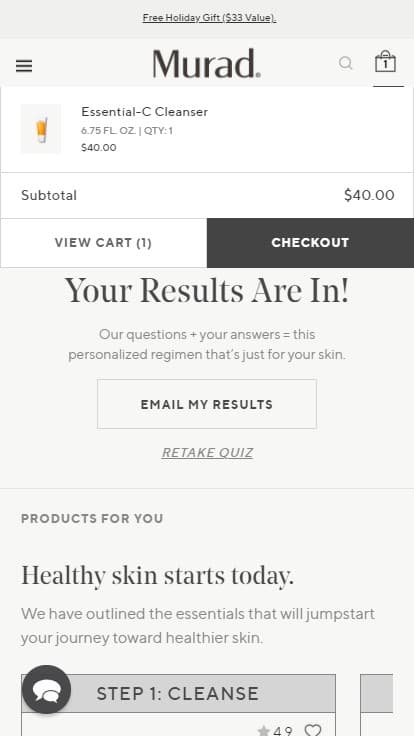Open the live chat bubble

click(x=46, y=690)
